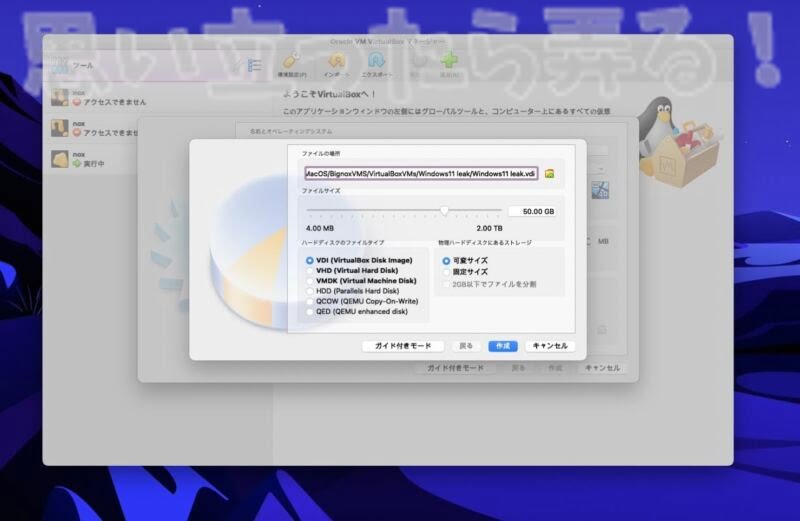
Task: Choose 固定サイズ storage option
Action: pos(465,272)
